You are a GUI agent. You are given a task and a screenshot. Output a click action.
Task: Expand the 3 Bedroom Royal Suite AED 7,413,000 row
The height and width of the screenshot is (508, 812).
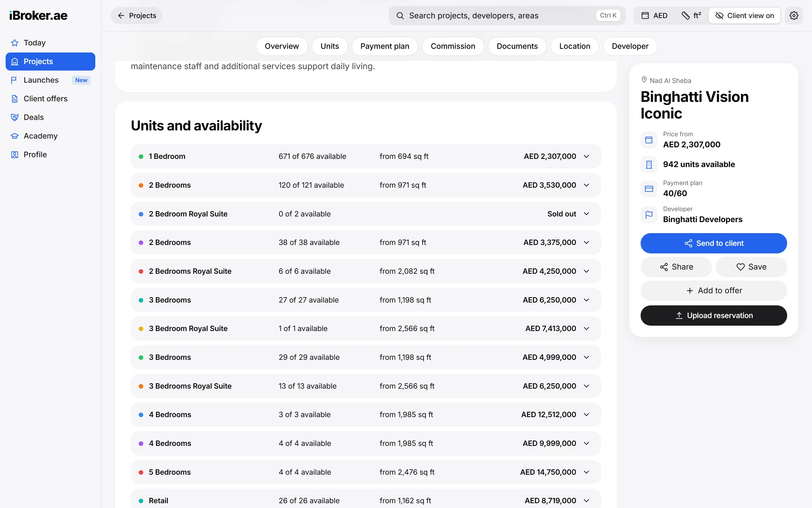coord(365,328)
